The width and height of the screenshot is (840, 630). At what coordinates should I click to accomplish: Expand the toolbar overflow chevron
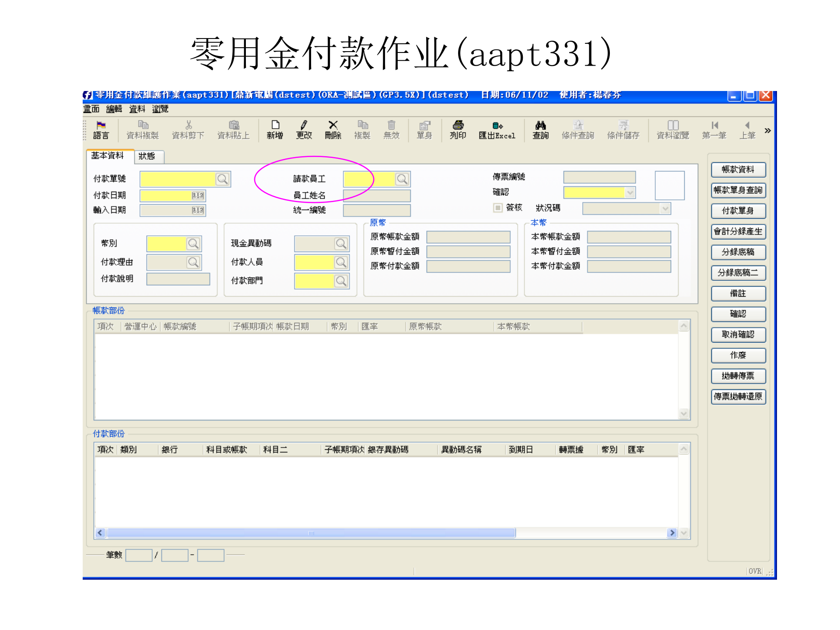coord(768,129)
